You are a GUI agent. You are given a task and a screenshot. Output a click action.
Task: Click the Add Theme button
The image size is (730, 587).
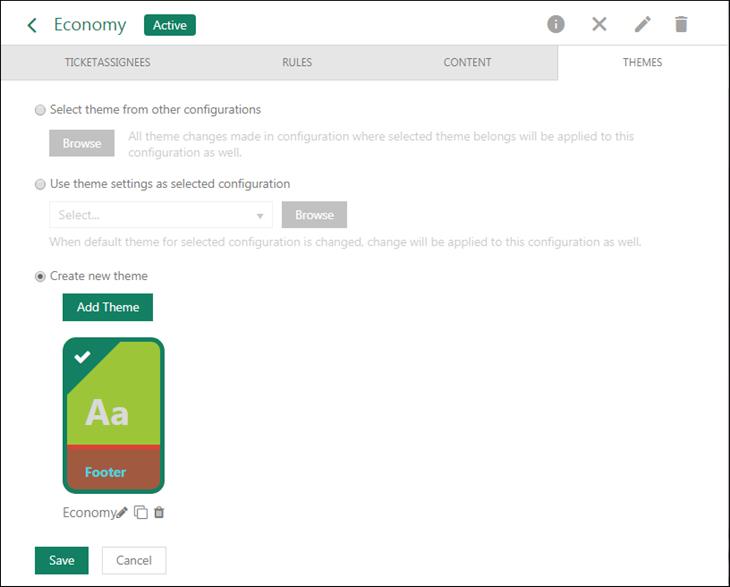108,307
